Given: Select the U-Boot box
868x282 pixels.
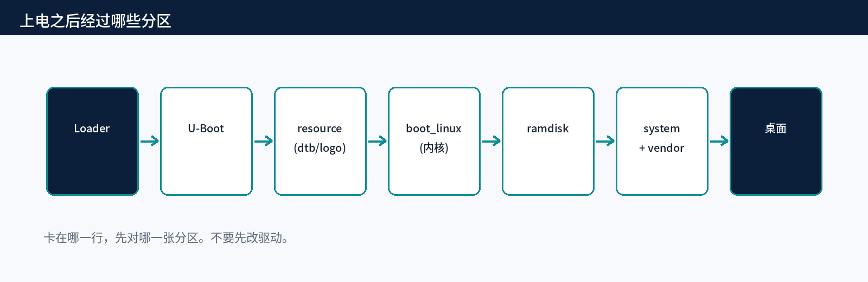Looking at the screenshot, I should [206, 141].
